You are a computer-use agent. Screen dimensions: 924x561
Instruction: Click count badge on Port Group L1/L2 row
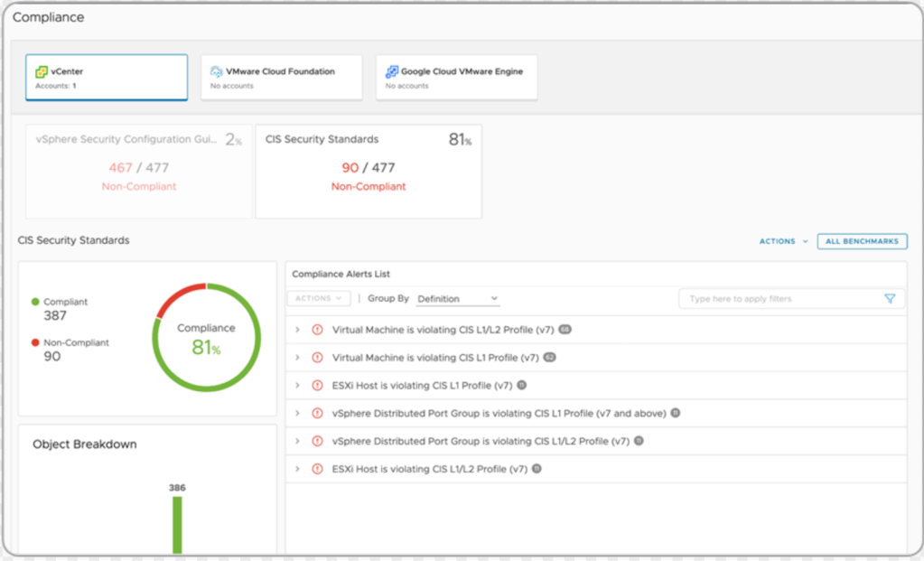click(639, 440)
